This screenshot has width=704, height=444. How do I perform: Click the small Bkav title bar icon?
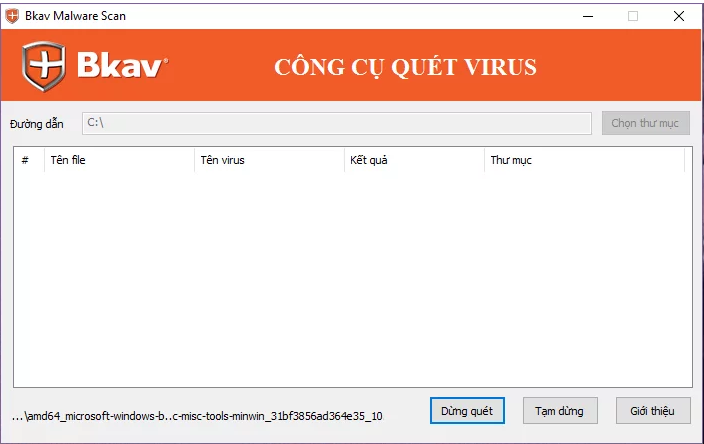click(12, 16)
